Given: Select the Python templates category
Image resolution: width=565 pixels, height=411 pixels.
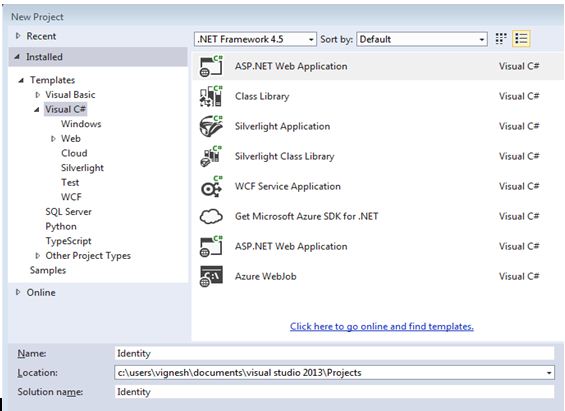Looking at the screenshot, I should point(61,226).
